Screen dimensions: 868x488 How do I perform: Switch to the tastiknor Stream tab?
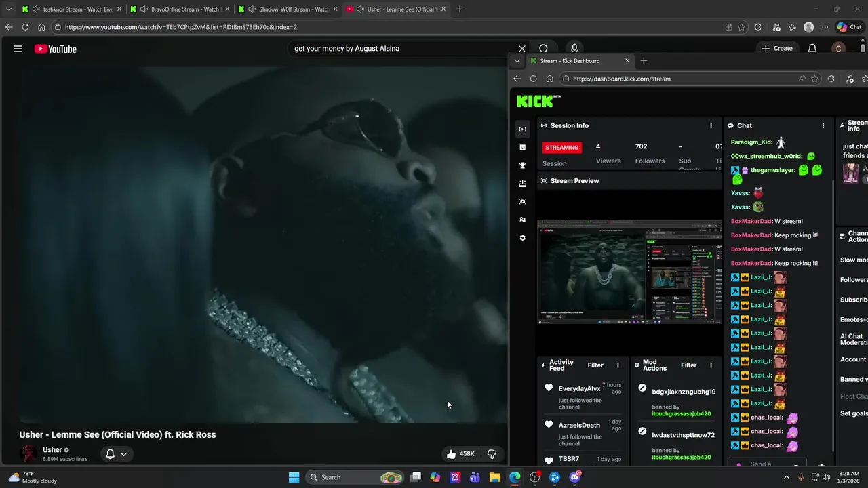tap(71, 9)
